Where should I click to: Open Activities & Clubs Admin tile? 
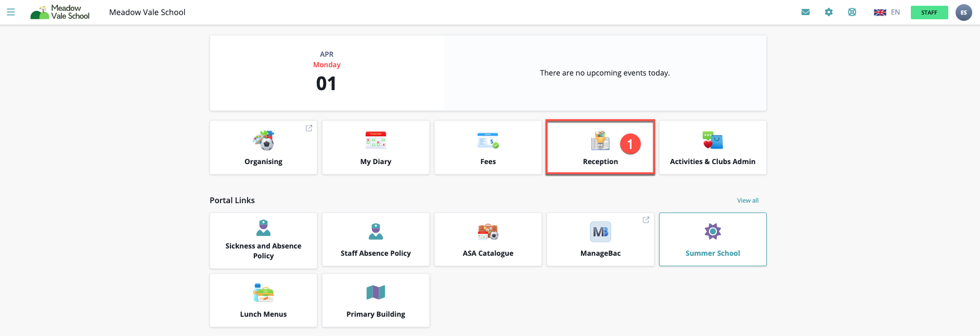tap(713, 148)
